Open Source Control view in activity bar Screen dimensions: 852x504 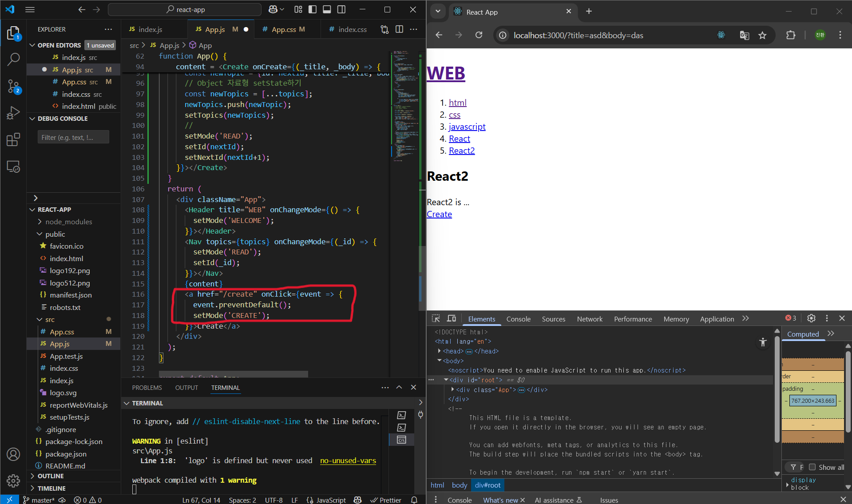click(13, 86)
